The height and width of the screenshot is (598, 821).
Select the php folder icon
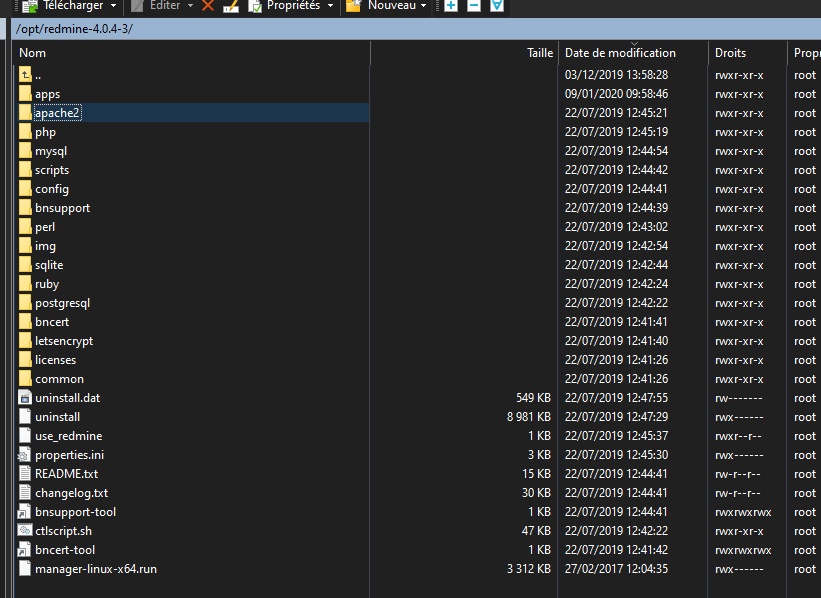[25, 132]
